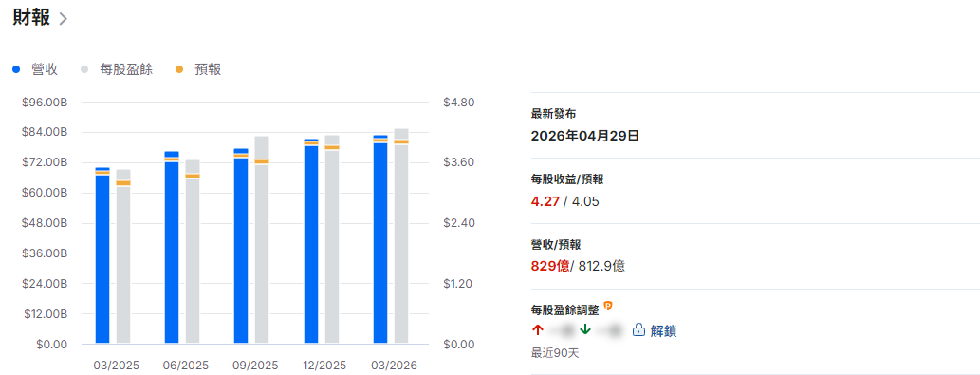Click the lock icon next to 解鎖
Viewport: 980px width, 375px height.
[x=638, y=330]
